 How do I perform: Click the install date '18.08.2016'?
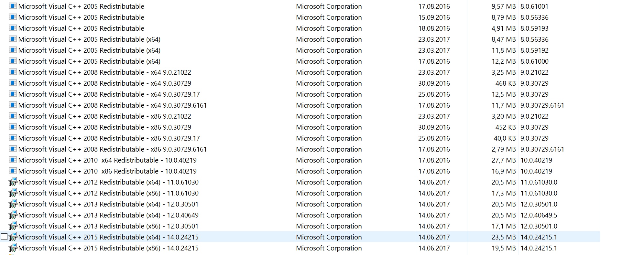pos(434,28)
